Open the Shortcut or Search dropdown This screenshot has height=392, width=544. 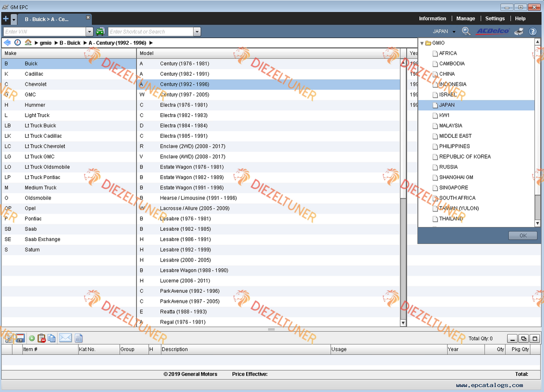(197, 32)
